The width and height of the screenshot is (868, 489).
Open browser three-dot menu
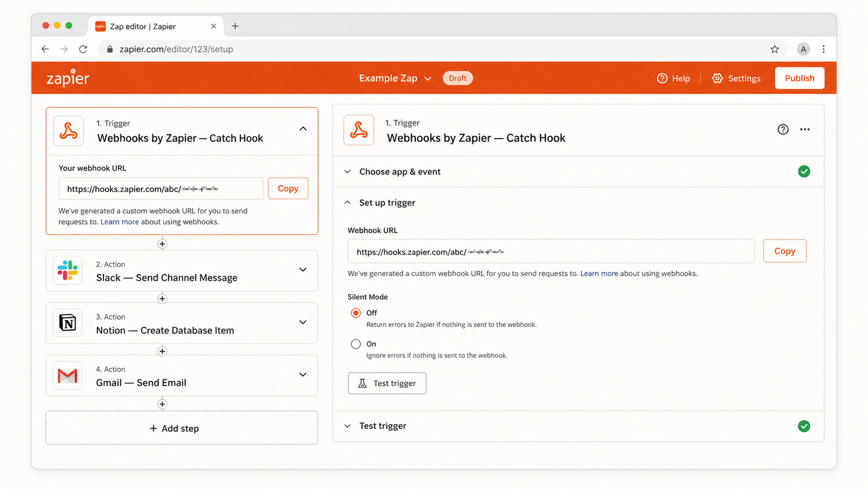pyautogui.click(x=823, y=49)
